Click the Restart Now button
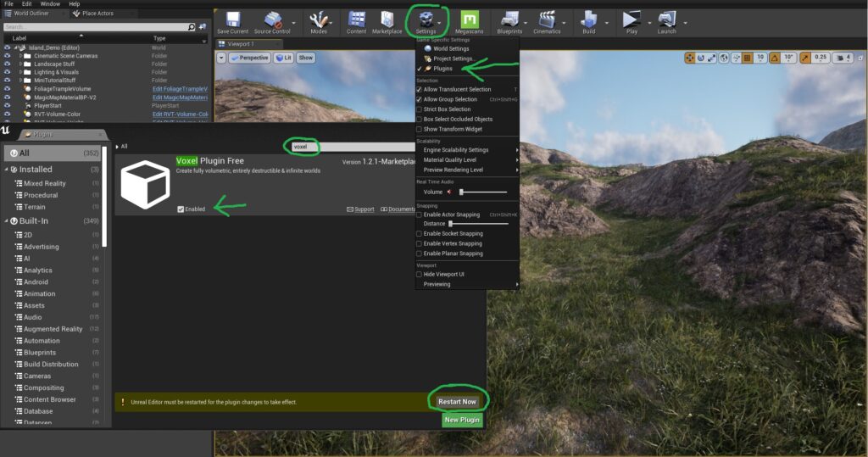This screenshot has height=457, width=868. point(457,402)
